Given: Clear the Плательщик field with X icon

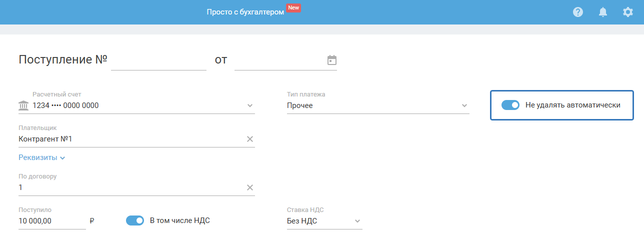Looking at the screenshot, I should pyautogui.click(x=250, y=139).
